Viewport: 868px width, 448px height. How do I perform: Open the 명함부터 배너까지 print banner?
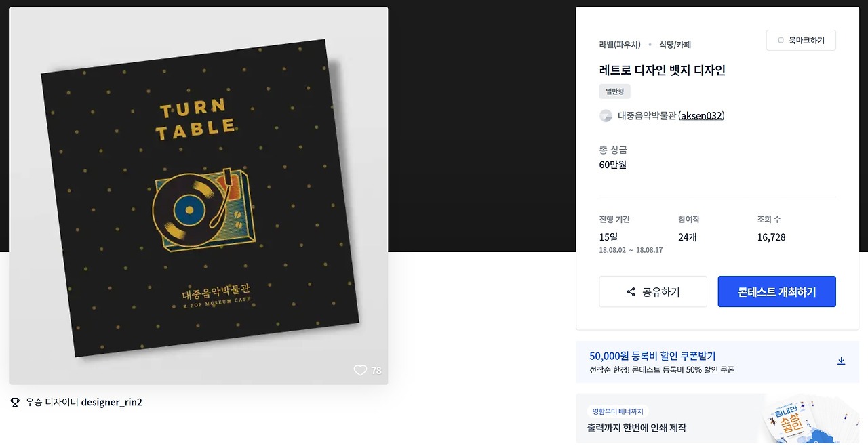tap(717, 419)
